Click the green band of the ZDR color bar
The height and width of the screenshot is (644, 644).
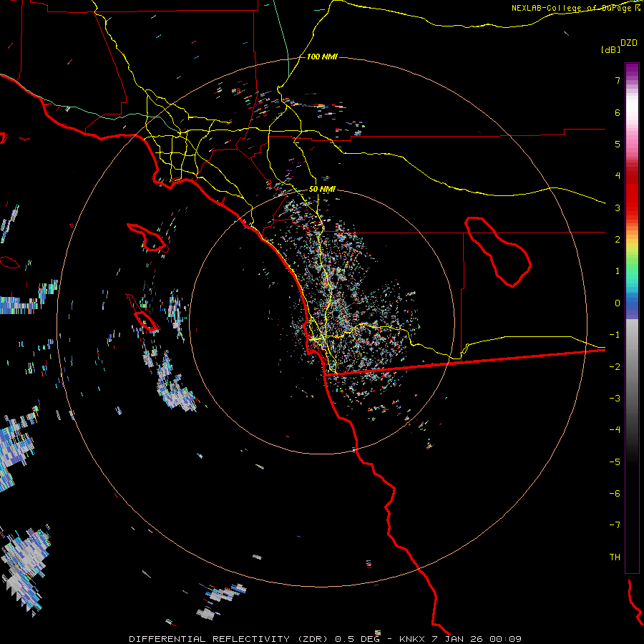pyautogui.click(x=632, y=263)
